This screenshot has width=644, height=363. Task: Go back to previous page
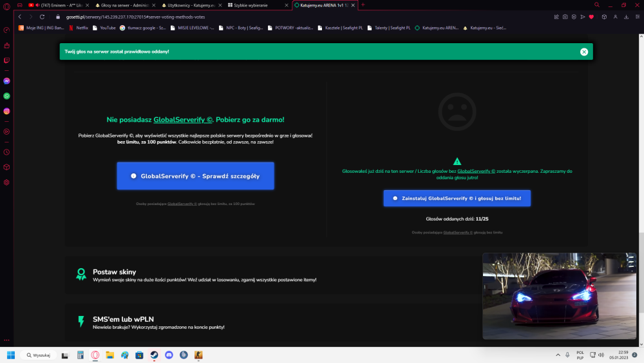click(20, 17)
